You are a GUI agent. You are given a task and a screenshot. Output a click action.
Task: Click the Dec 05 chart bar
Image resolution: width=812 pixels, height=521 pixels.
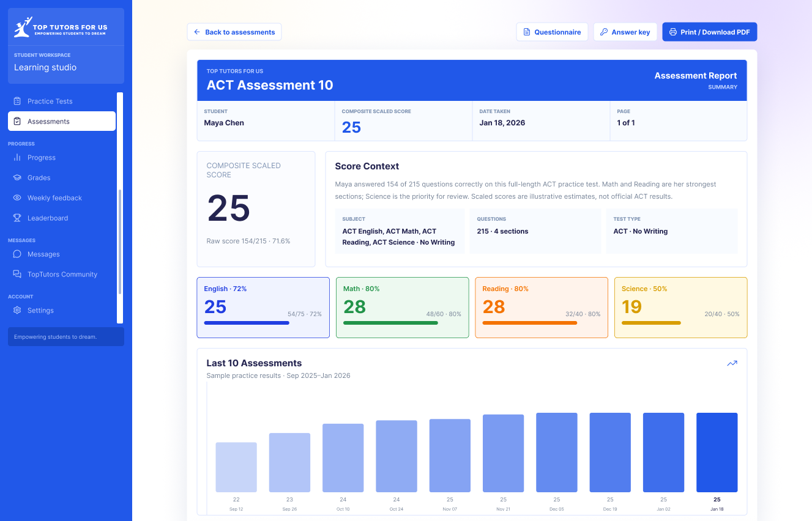(x=557, y=453)
